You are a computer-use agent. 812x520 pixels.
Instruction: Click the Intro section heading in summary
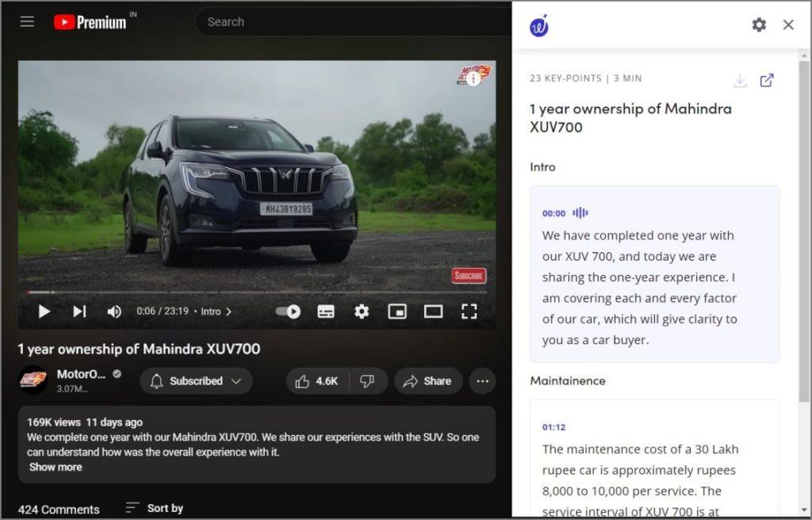(542, 166)
